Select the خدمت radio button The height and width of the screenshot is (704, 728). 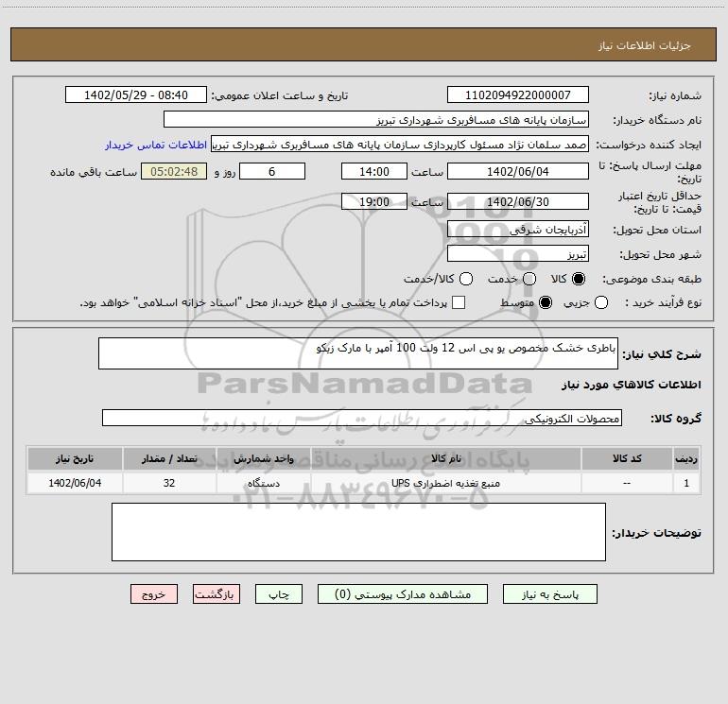point(529,279)
